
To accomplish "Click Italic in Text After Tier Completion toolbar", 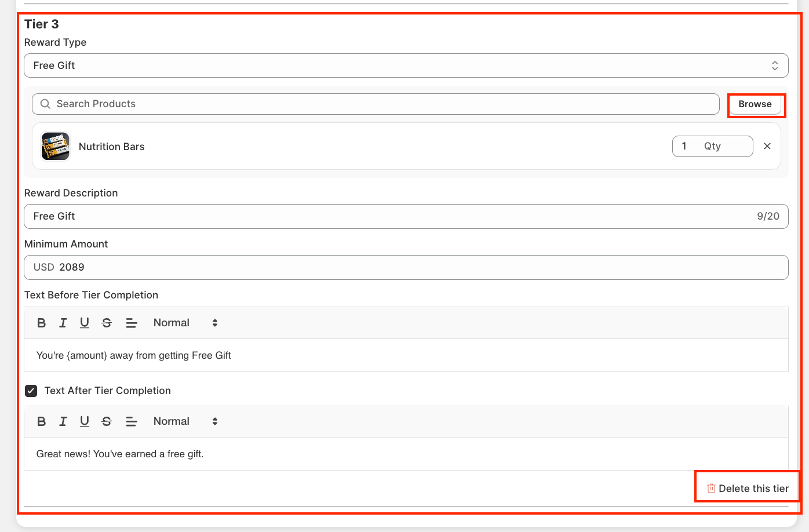I will [63, 421].
